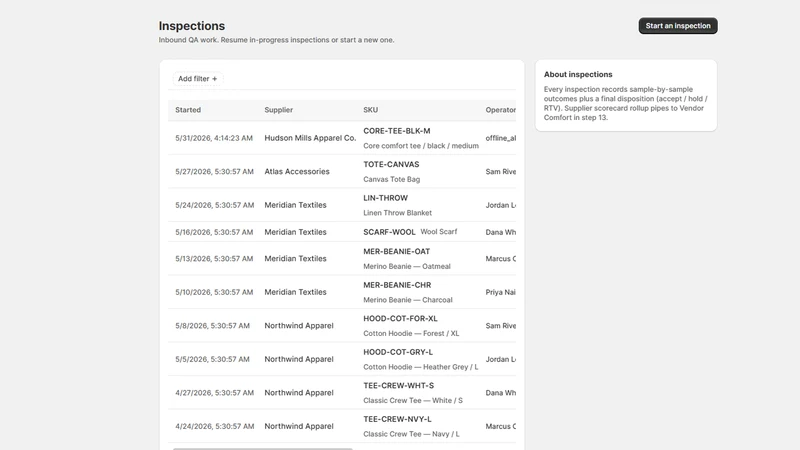Click Cotton Hoodie — Heather Grey / L description
The image size is (800, 450).
pos(421,367)
